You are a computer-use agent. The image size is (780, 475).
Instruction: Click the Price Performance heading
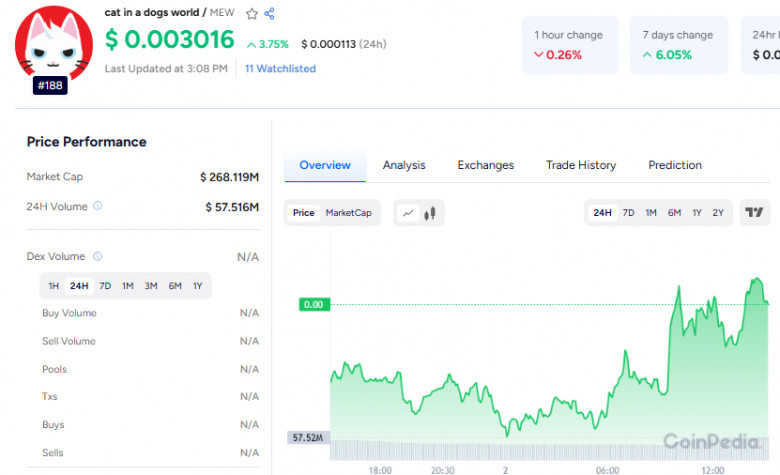click(x=87, y=142)
